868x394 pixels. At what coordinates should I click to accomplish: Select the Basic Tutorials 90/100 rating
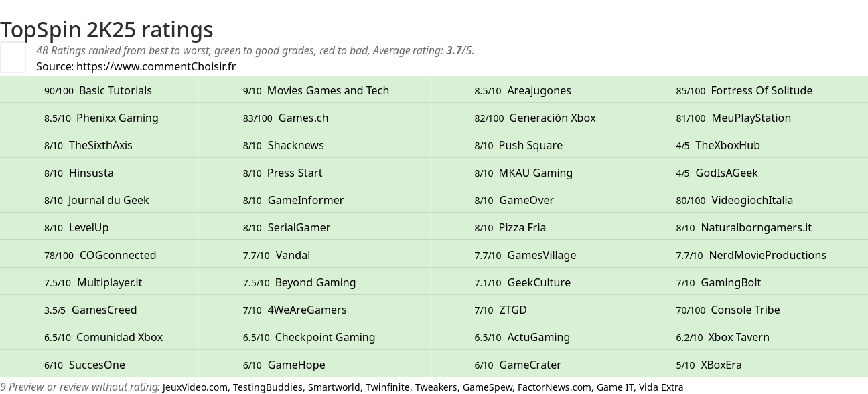(x=98, y=90)
